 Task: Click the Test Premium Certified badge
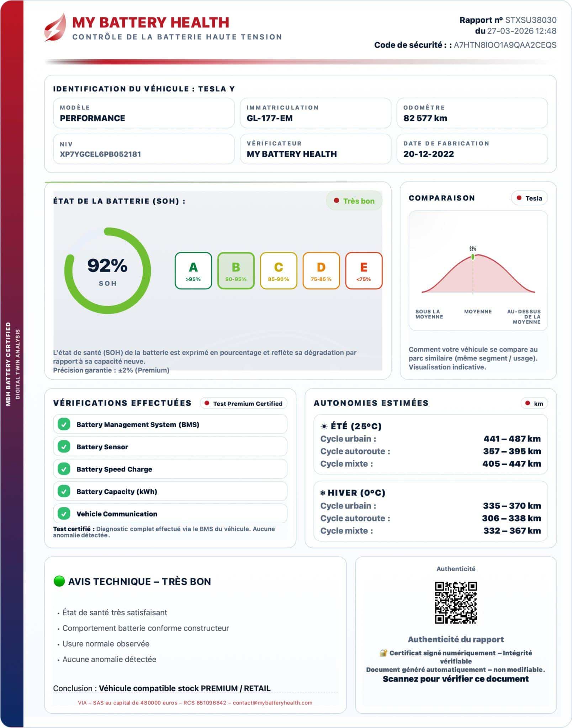click(x=244, y=403)
